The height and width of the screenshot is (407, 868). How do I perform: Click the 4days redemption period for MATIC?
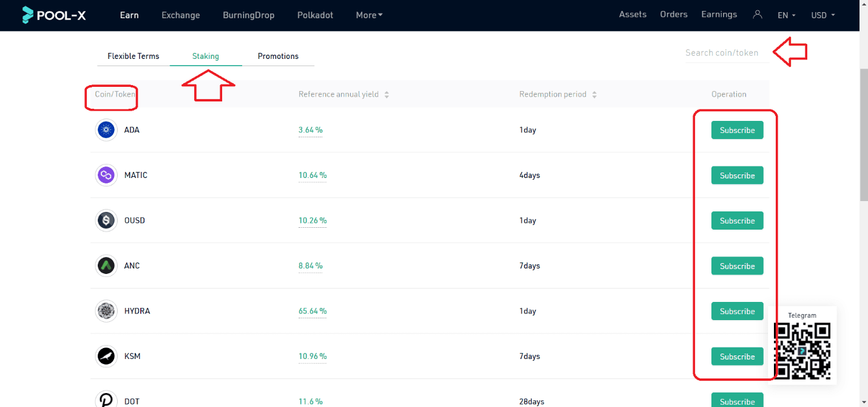coord(530,176)
